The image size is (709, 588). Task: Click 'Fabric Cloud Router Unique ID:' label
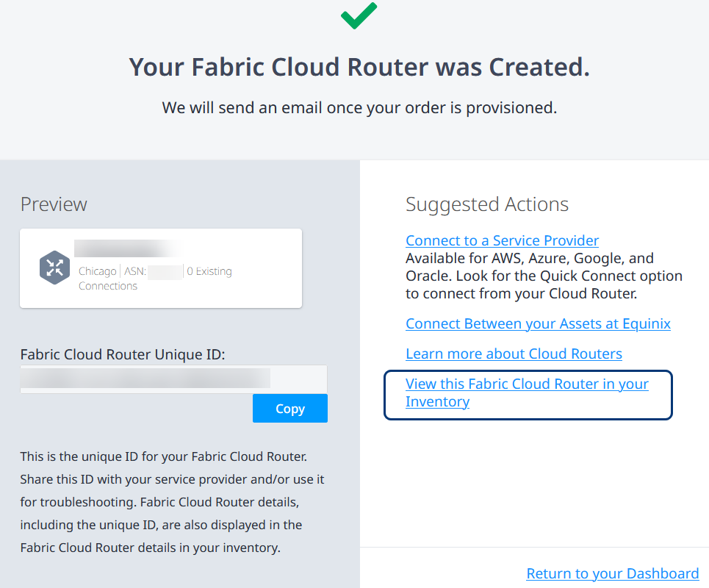coord(123,354)
